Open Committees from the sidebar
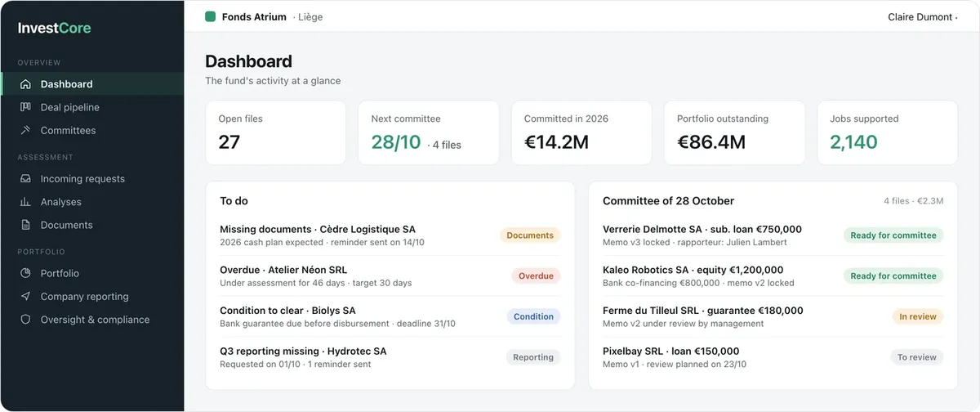980x412 pixels. (x=92, y=130)
